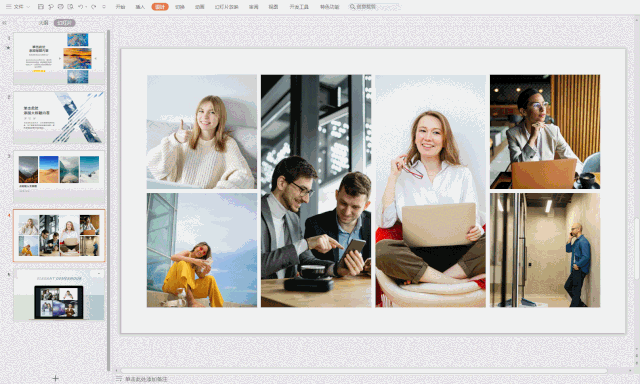The image size is (640, 384).
Task: Select slide 4 thumbnail with people collage
Action: pos(59,235)
